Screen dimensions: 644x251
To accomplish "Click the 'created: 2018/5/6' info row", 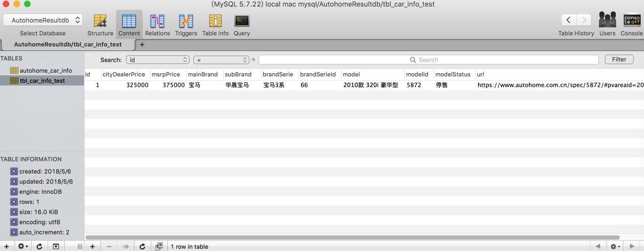I will point(42,171).
